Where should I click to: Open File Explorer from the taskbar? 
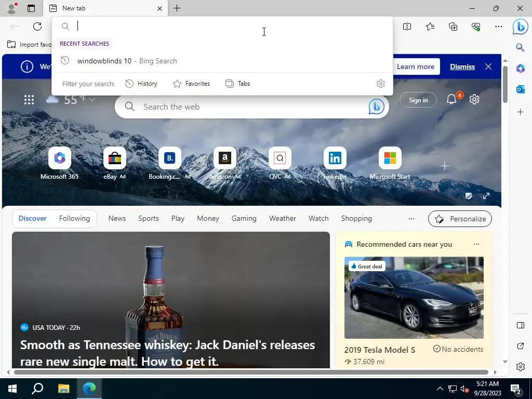[63, 389]
